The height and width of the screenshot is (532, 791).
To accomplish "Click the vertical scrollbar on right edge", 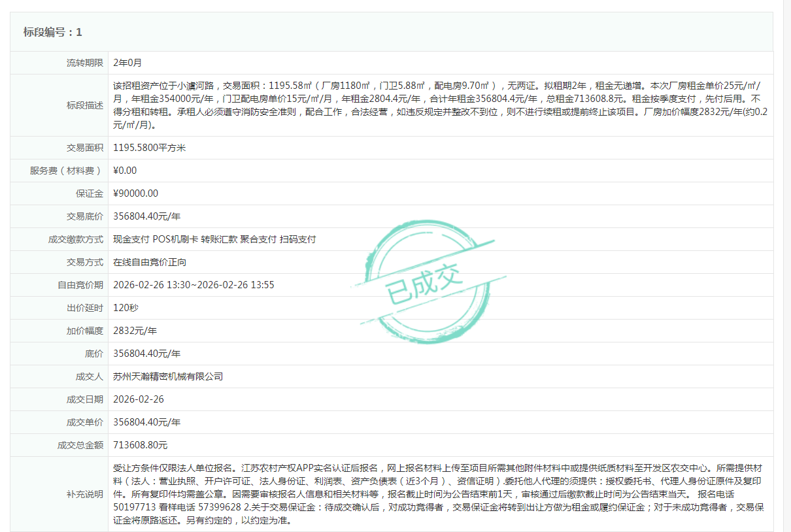I will (x=786, y=261).
